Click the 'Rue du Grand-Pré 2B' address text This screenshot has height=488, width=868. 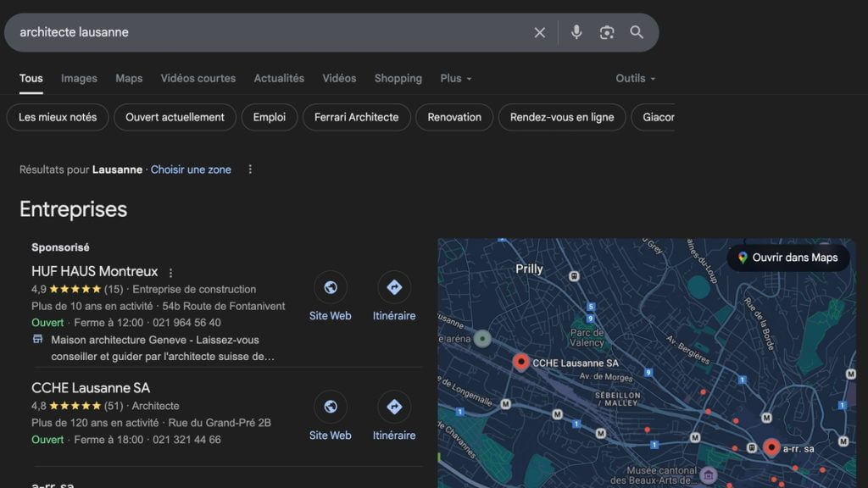(220, 423)
